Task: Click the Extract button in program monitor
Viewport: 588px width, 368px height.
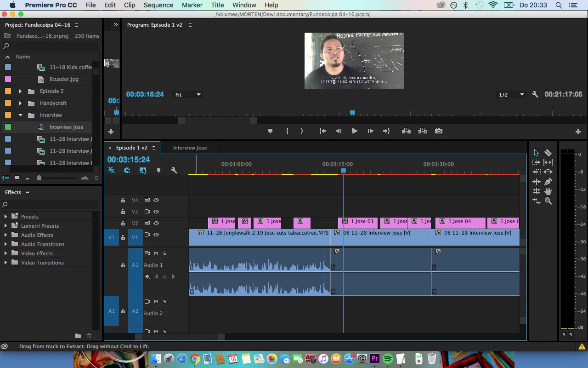Action: coord(423,131)
